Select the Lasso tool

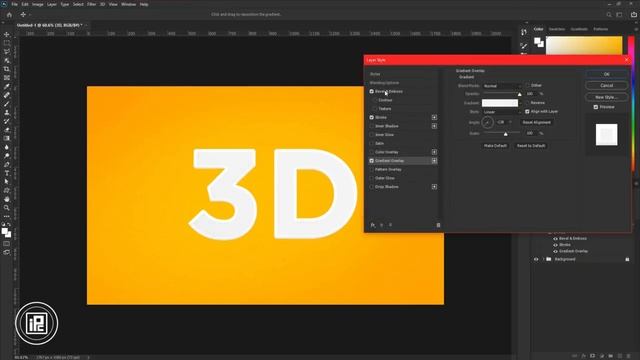[7, 51]
